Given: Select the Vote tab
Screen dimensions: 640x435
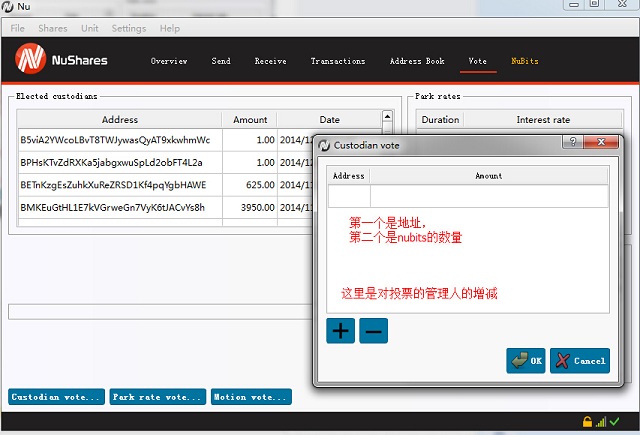Looking at the screenshot, I should [478, 61].
